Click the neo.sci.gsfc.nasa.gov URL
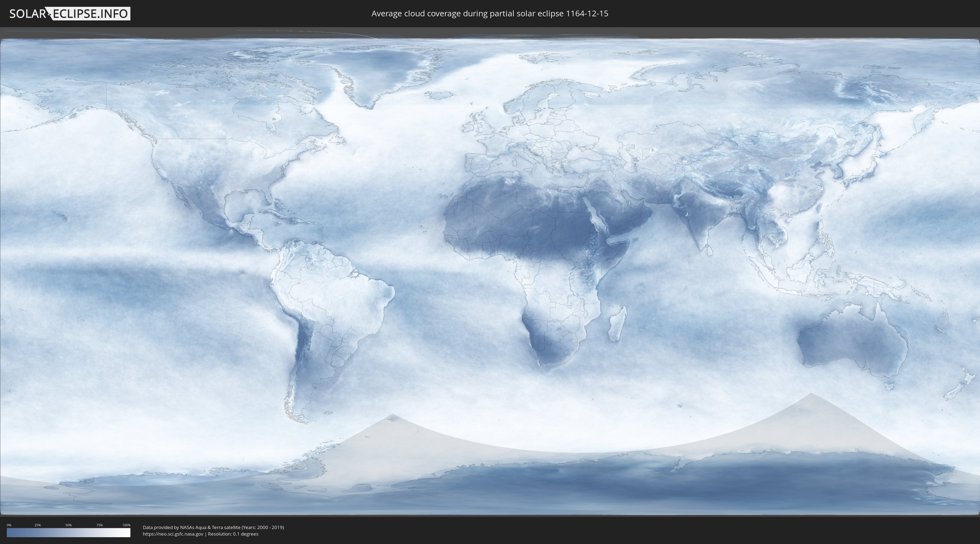980x544 pixels. [173, 534]
